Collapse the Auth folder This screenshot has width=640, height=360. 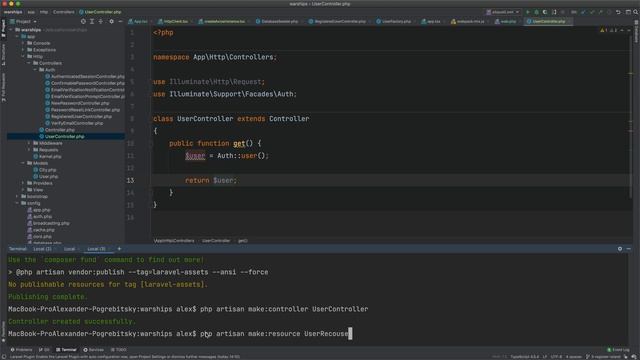click(x=35, y=70)
